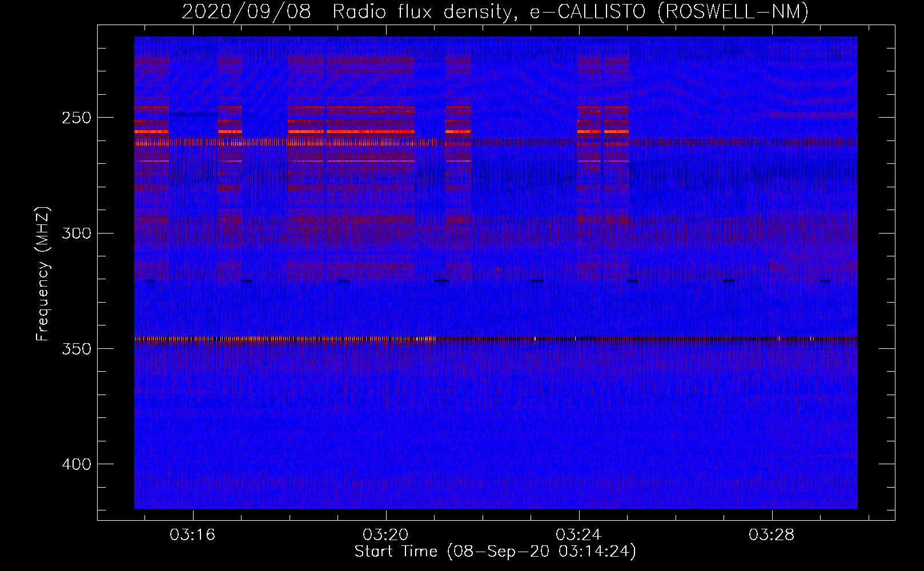Select the 250 frequency axis label
This screenshot has height=571, width=924.
pyautogui.click(x=77, y=118)
